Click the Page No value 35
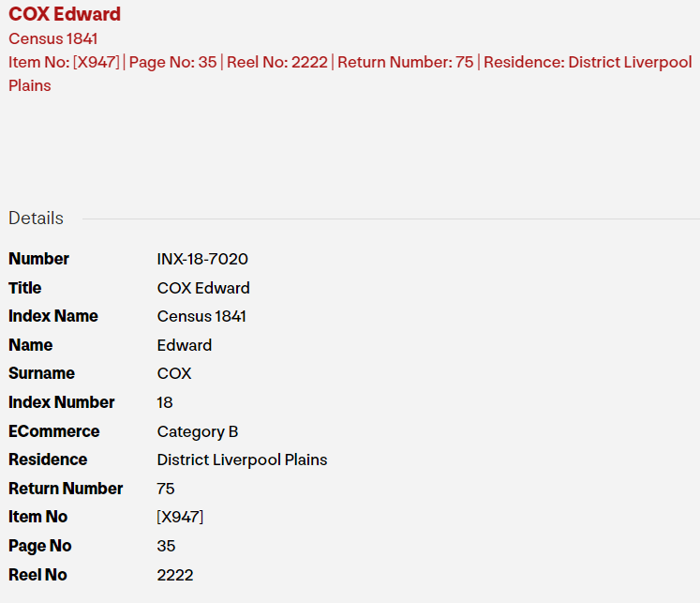Screen dimensions: 700x603 click(166, 546)
